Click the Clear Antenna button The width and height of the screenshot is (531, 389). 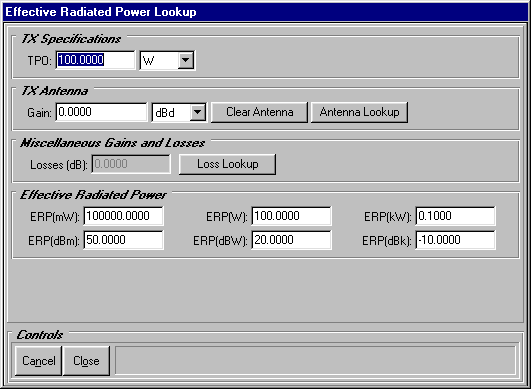259,112
